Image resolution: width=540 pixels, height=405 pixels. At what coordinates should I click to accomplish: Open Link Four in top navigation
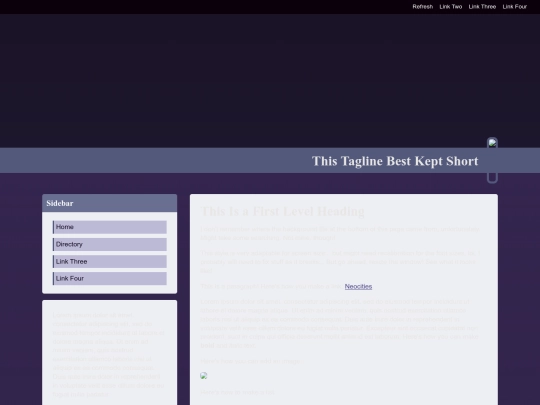[515, 7]
